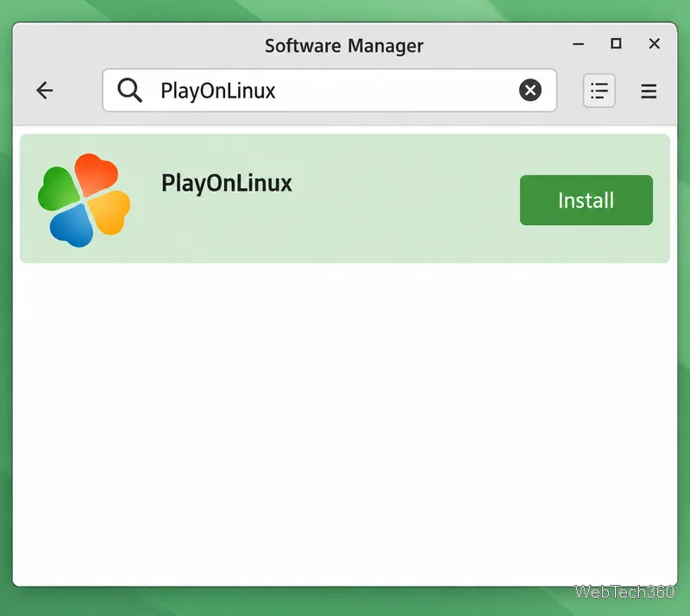Open the hamburger menu
Screen dimensions: 690x616
click(649, 91)
